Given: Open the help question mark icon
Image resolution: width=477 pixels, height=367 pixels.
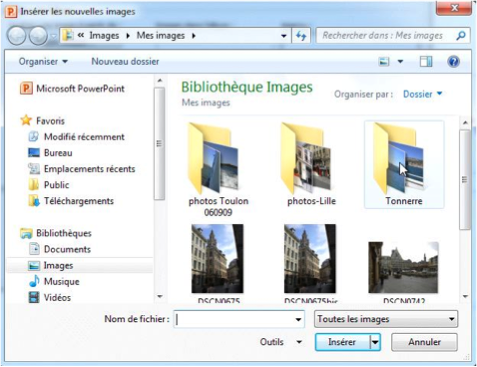Looking at the screenshot, I should click(453, 62).
